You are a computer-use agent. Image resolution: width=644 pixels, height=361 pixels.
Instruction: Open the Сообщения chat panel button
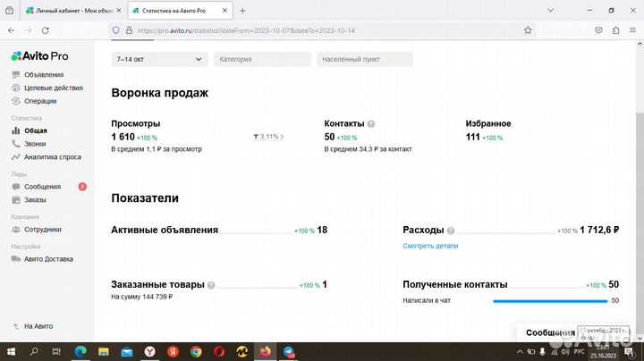click(550, 332)
